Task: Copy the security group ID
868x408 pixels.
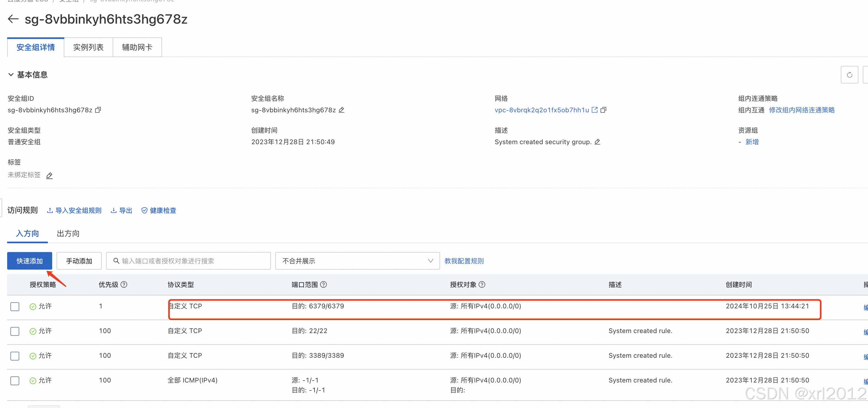Action: tap(98, 110)
